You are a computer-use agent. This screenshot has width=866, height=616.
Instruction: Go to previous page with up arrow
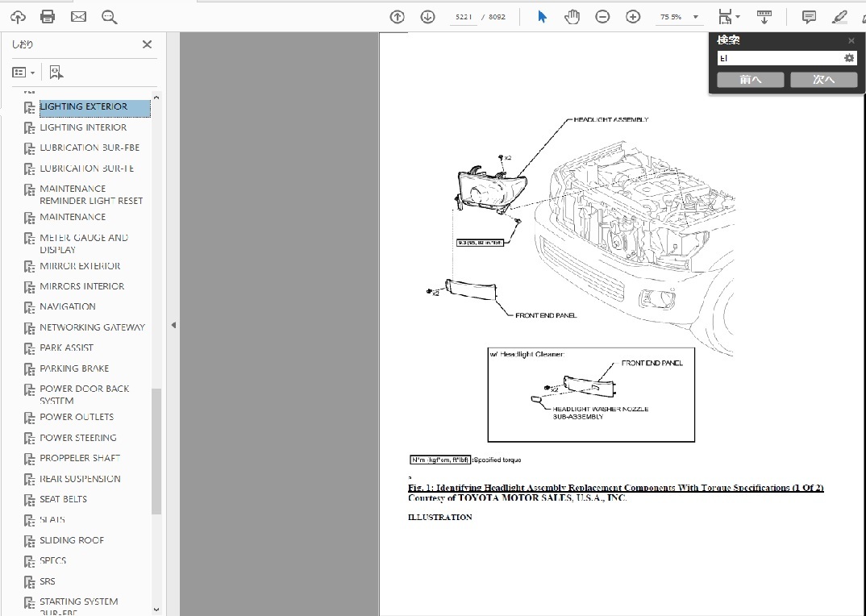(397, 17)
